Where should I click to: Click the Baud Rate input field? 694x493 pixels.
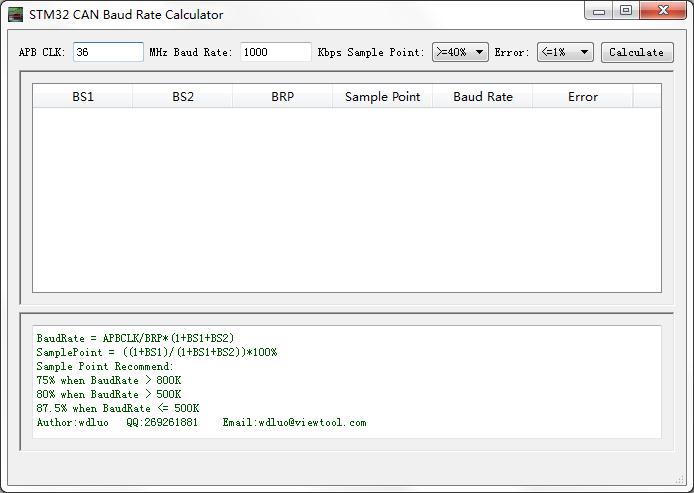click(x=275, y=52)
